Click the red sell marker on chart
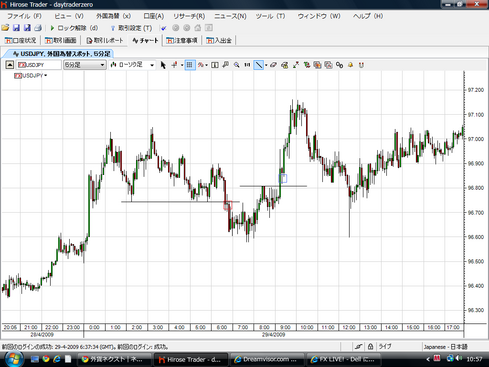Image resolution: width=489 pixels, height=367 pixels. pyautogui.click(x=228, y=205)
